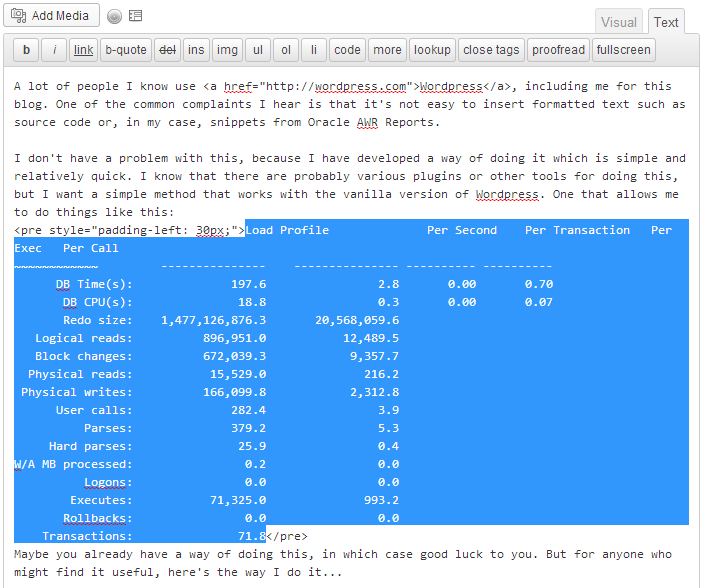The image size is (703, 588).
Task: Insert the more tag button
Action: (x=387, y=50)
